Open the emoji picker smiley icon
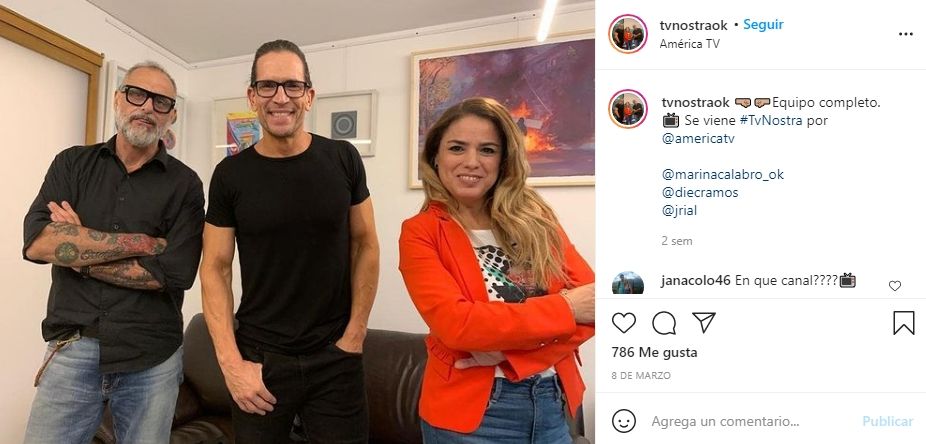Screen dimensions: 926x444 coord(624,421)
